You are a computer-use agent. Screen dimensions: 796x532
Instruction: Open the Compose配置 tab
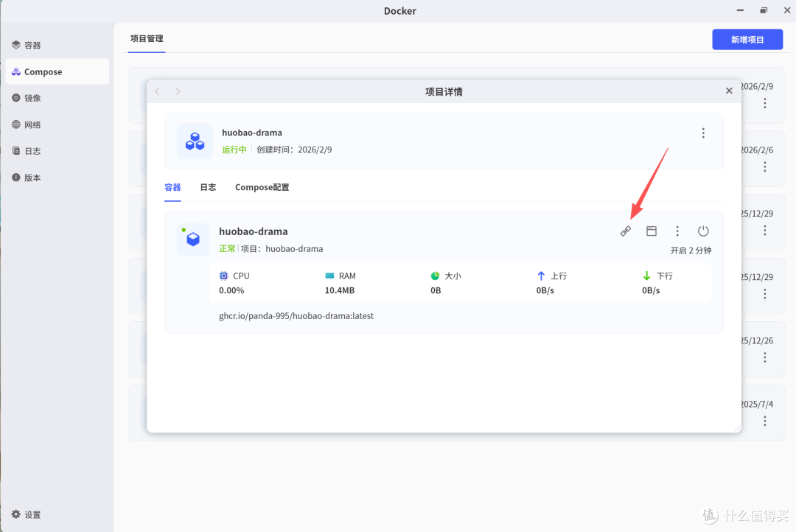pos(262,187)
